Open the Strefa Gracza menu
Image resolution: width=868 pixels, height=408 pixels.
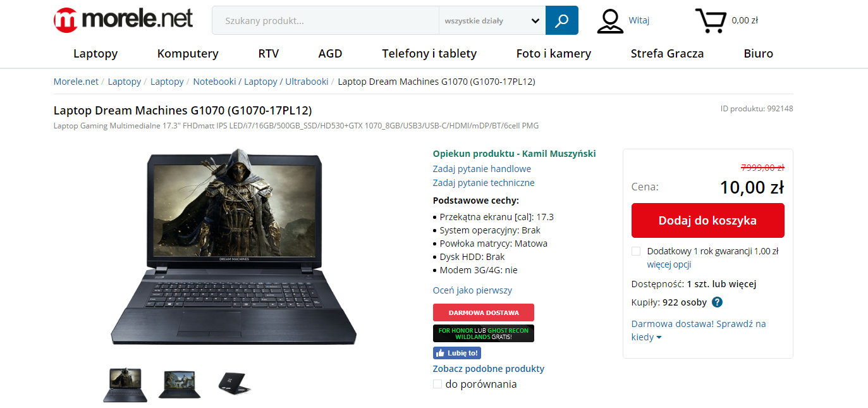click(x=667, y=54)
